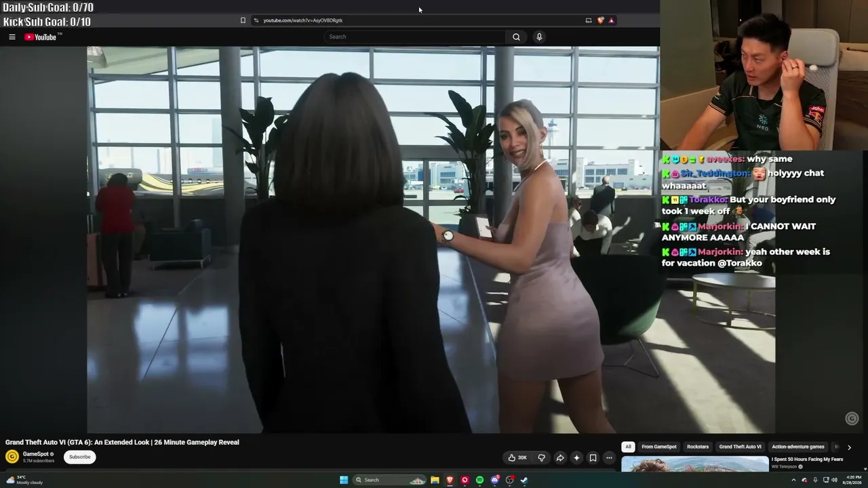Open Steam from the taskbar
The image size is (868, 488).
[524, 480]
